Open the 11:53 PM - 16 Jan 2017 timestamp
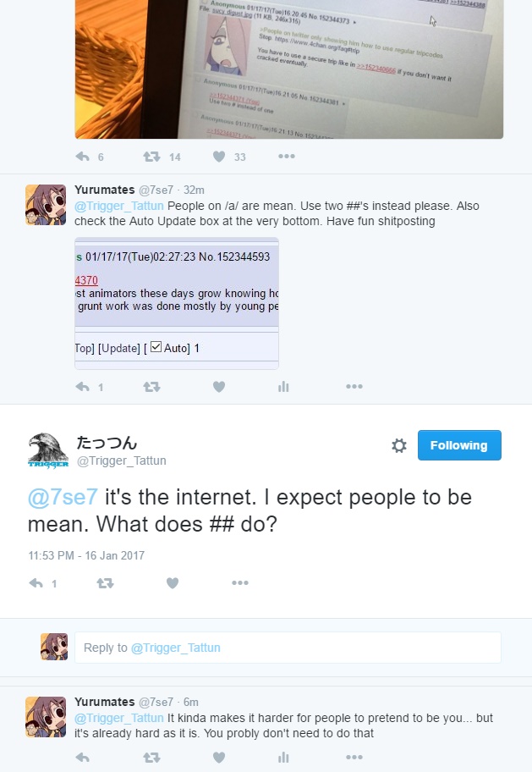The image size is (532, 772). (86, 556)
